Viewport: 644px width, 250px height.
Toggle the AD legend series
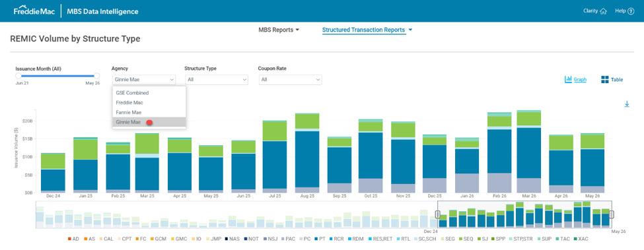73,238
